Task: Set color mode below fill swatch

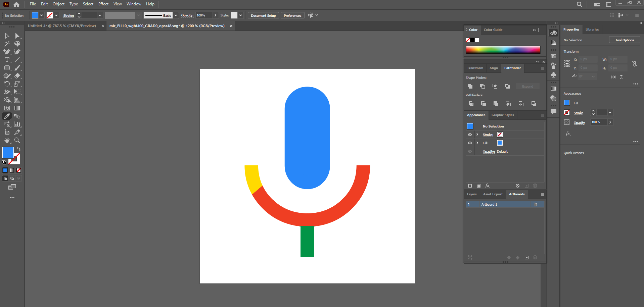Action: [x=5, y=170]
